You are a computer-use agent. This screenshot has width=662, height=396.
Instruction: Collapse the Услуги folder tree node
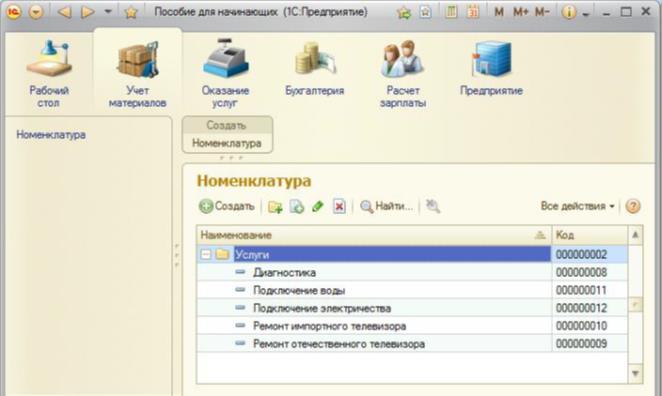(206, 254)
